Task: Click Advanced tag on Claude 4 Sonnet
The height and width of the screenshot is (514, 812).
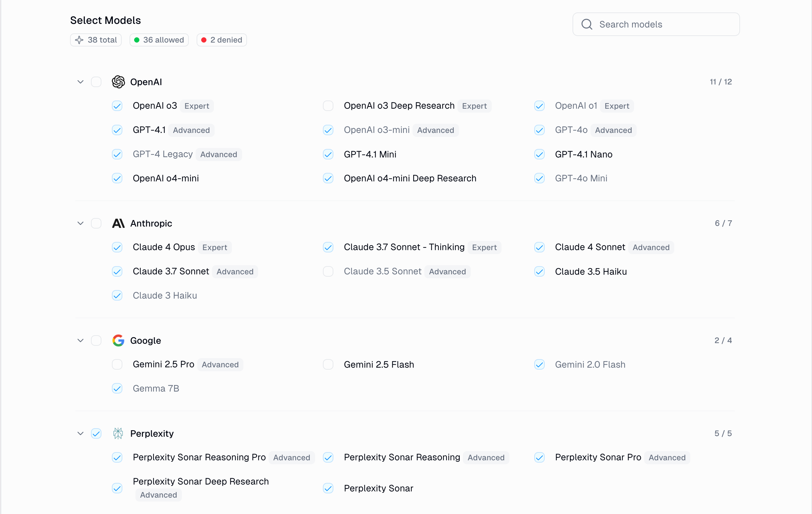Action: pyautogui.click(x=651, y=248)
